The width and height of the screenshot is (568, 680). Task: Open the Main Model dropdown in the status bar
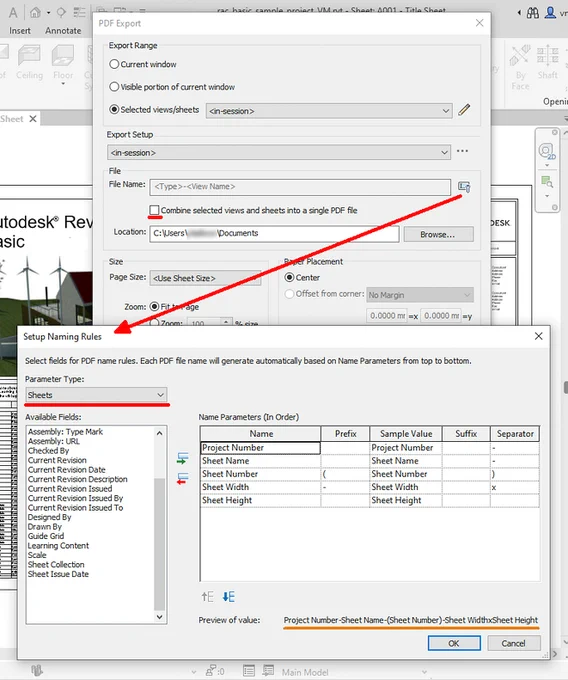click(x=353, y=672)
